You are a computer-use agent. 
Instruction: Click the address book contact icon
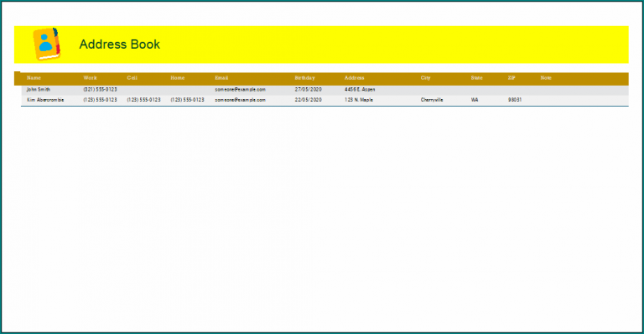coord(46,44)
